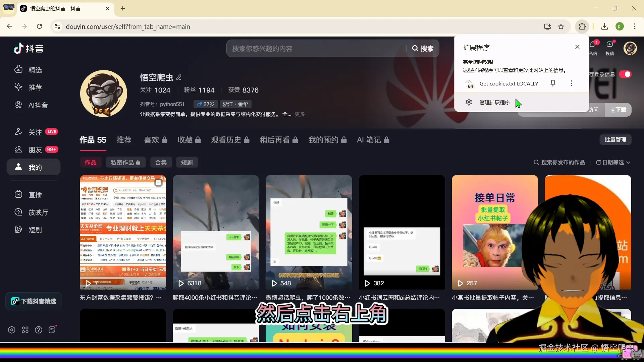Screen dimensions: 644x362
Task: Click 管理扩展程序 in extensions popup
Action: pyautogui.click(x=494, y=102)
